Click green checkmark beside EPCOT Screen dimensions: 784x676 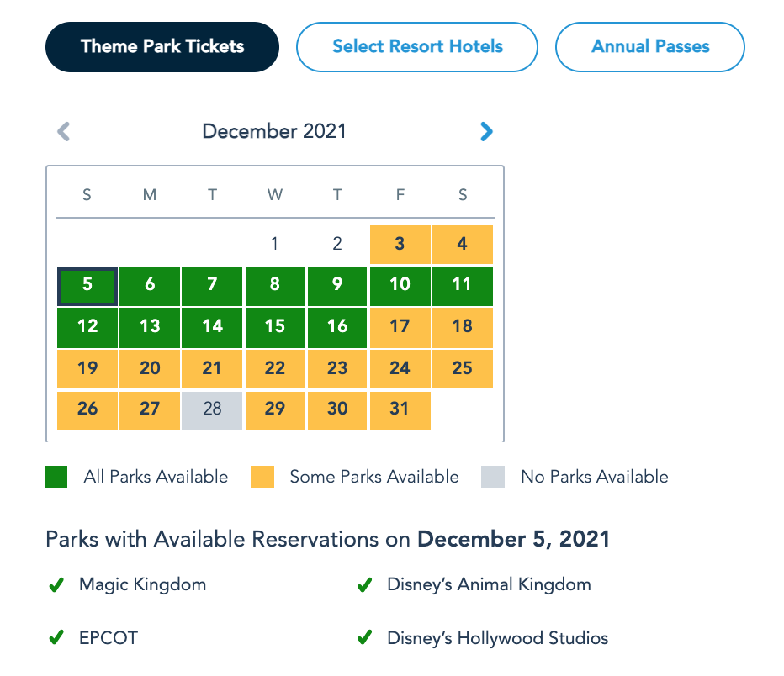coord(56,638)
